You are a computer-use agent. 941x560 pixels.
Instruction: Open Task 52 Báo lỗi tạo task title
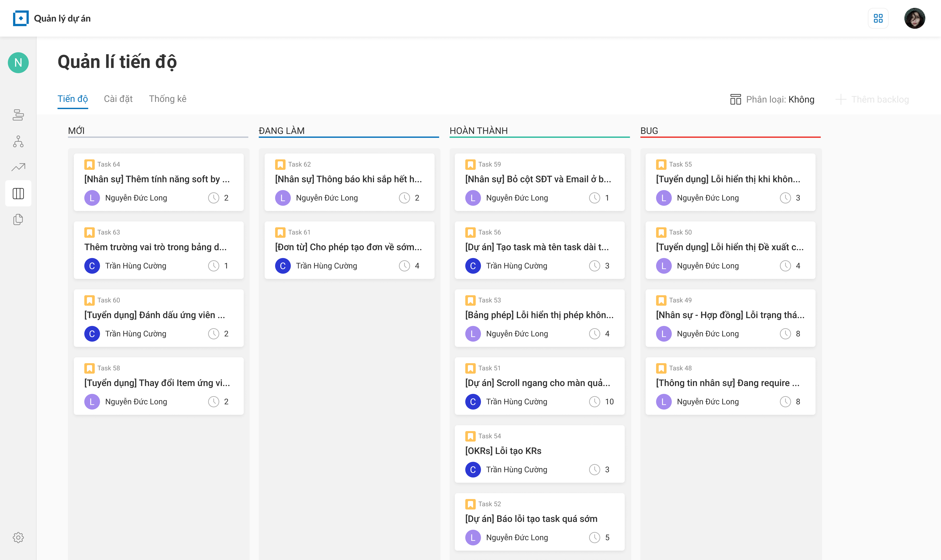coord(531,518)
